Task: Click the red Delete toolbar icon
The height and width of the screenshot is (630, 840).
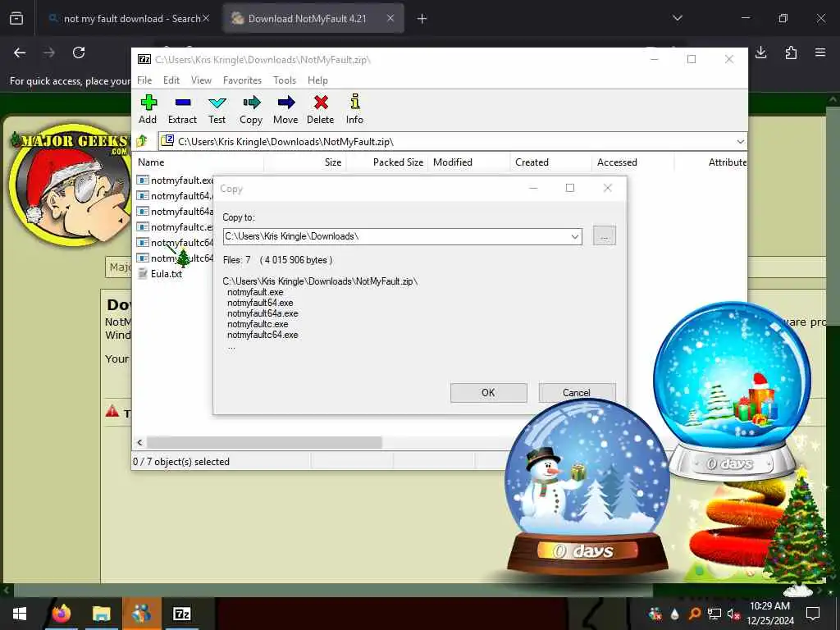Action: (321, 109)
